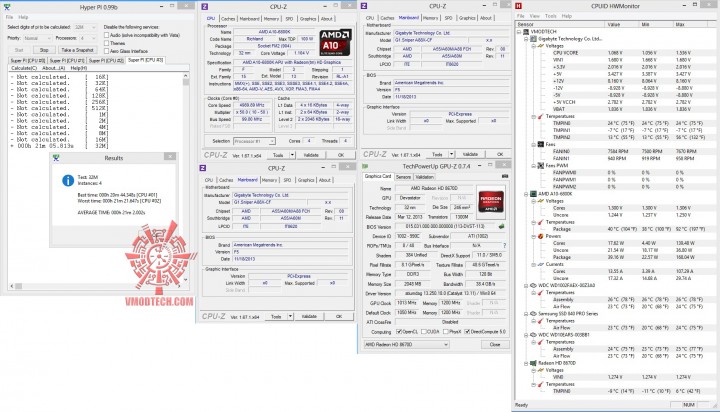Click the GPU-Z green title bar icon

pos(365,166)
